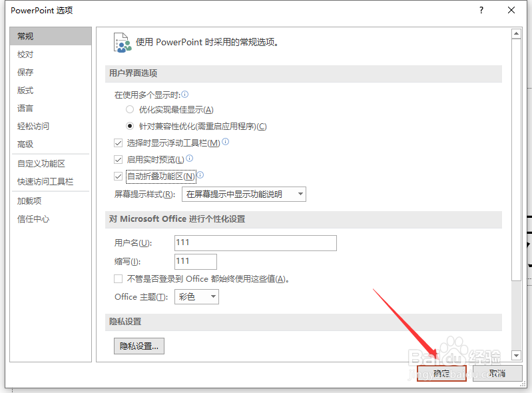
Task: Select the 针对兼容性优化 radio button
Action: 130,127
